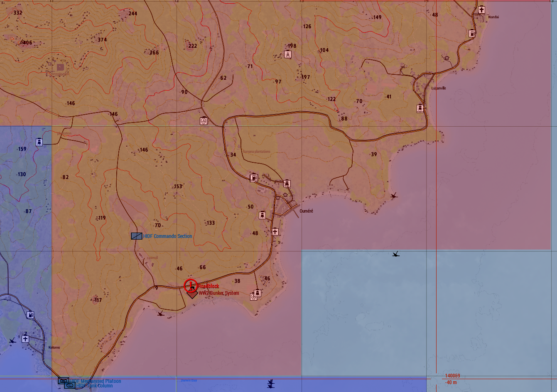Click the banana plantations label

[x=257, y=152]
